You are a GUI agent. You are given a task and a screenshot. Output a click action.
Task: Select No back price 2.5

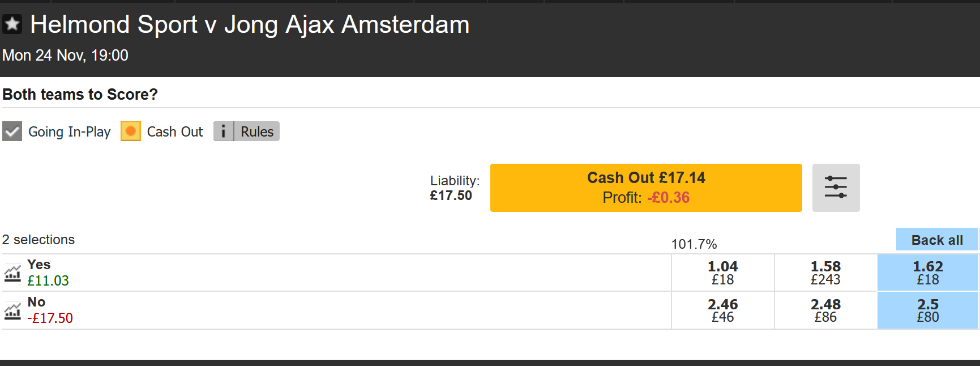(x=928, y=310)
